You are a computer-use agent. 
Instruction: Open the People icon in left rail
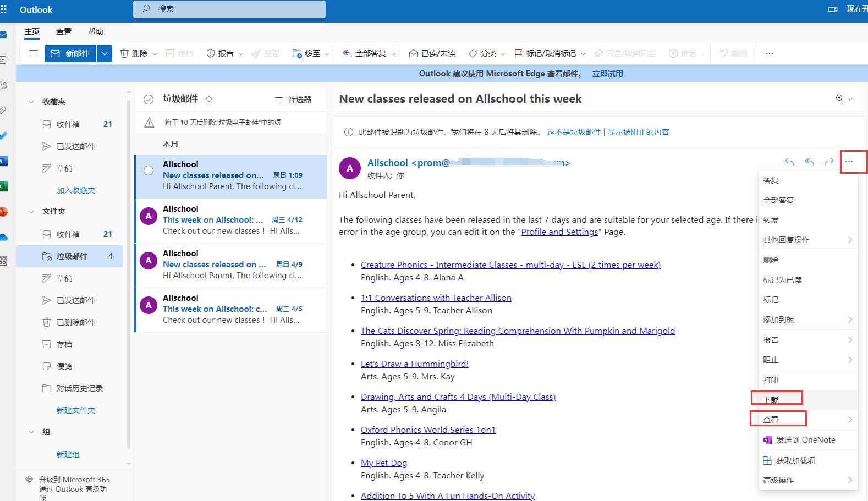[x=3, y=85]
